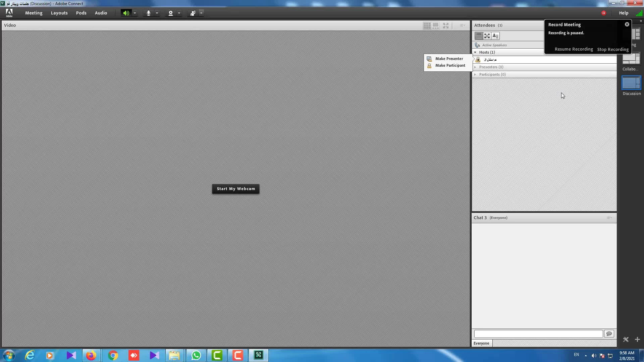Image resolution: width=644 pixels, height=362 pixels.
Task: Select the Discussion layout thumbnail
Action: click(x=631, y=83)
